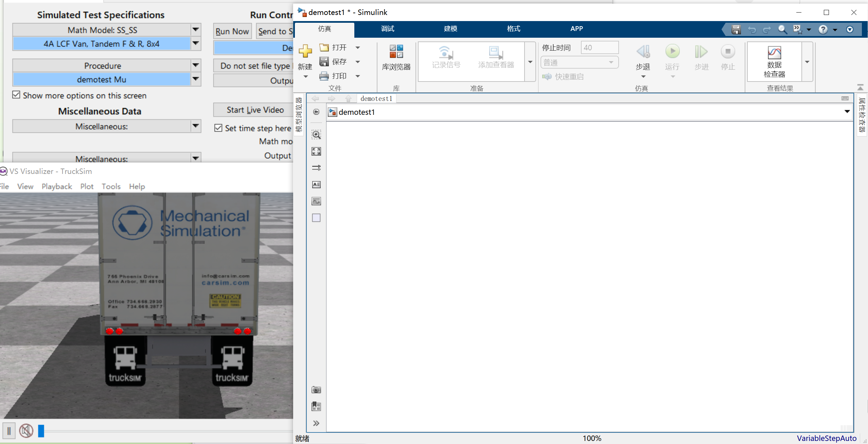Click the Fit to View icon in the canvas palette

316,151
